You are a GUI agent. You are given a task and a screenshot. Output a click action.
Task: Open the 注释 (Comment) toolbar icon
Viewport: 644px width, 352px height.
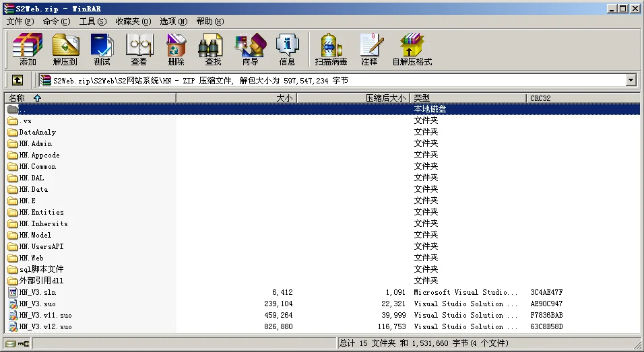pos(369,50)
